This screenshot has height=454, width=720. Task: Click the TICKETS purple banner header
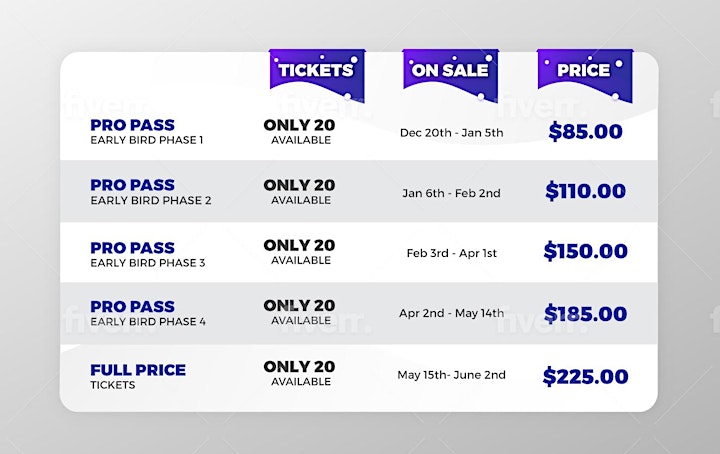317,74
